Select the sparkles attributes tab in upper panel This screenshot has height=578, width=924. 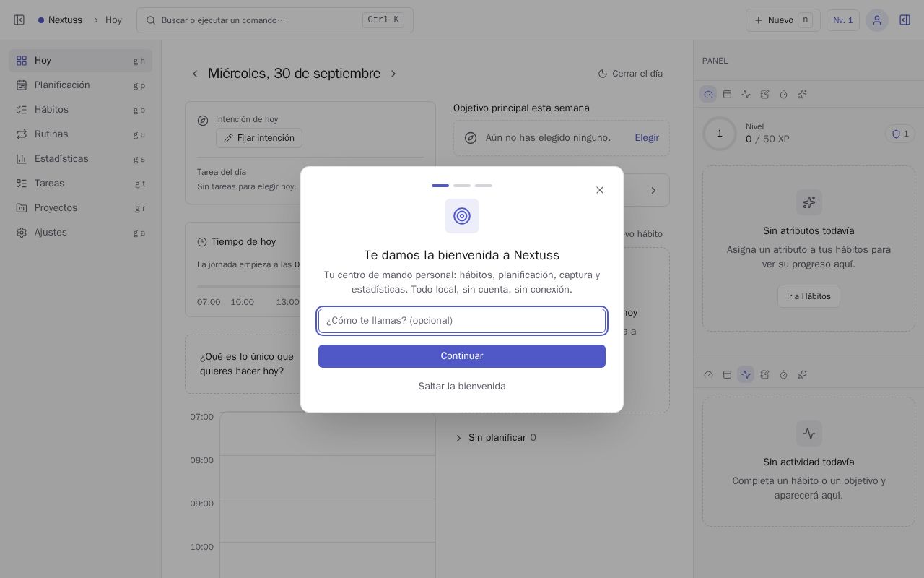coord(802,94)
